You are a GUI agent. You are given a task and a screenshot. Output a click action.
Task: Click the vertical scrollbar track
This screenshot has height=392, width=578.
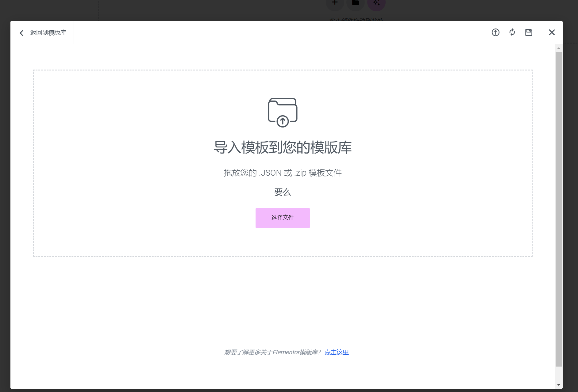[559, 215]
